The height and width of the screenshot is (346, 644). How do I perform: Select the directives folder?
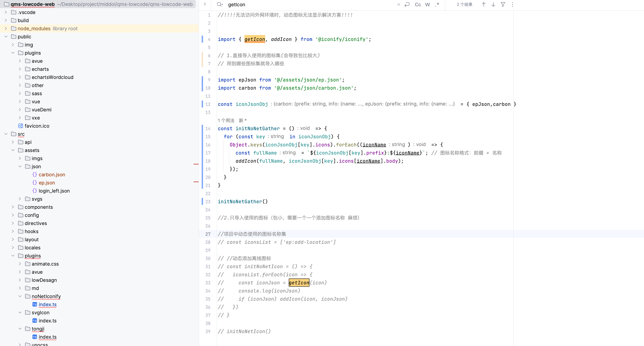(36, 223)
